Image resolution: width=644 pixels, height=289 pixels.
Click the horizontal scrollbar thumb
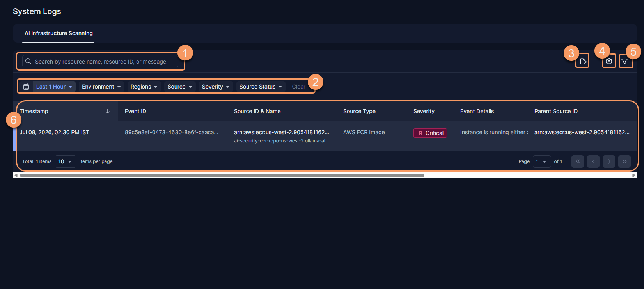pos(222,176)
